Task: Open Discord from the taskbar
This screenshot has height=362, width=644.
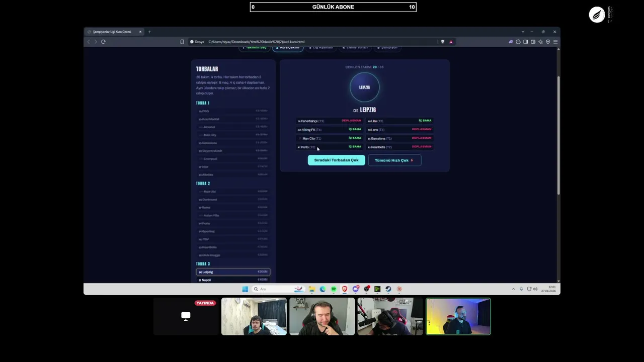Action: [356, 289]
